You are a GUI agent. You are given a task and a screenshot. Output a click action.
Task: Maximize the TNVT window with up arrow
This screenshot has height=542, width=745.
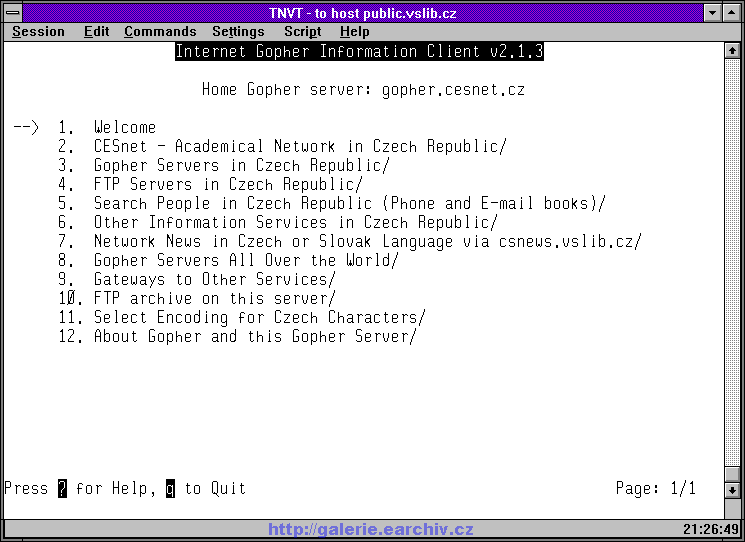click(732, 12)
